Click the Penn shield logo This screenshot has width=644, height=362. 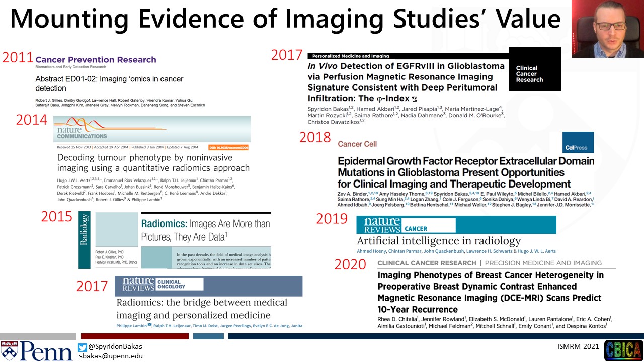[x=10, y=350]
